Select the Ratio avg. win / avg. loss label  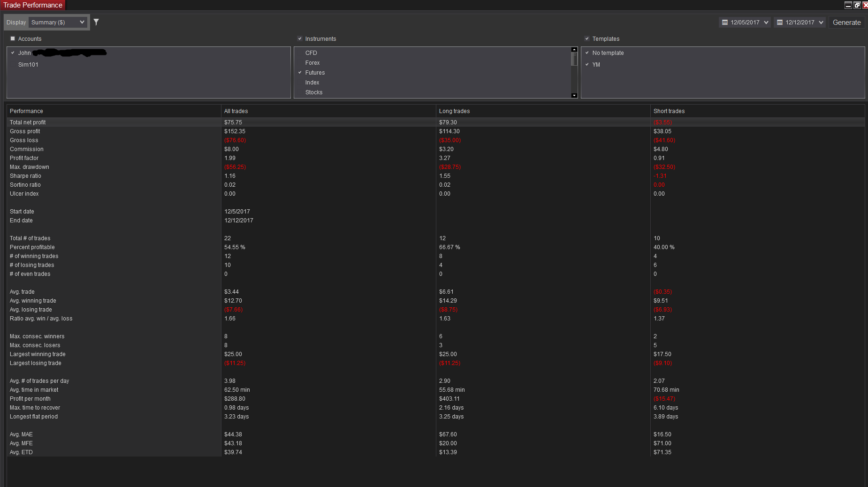point(41,319)
